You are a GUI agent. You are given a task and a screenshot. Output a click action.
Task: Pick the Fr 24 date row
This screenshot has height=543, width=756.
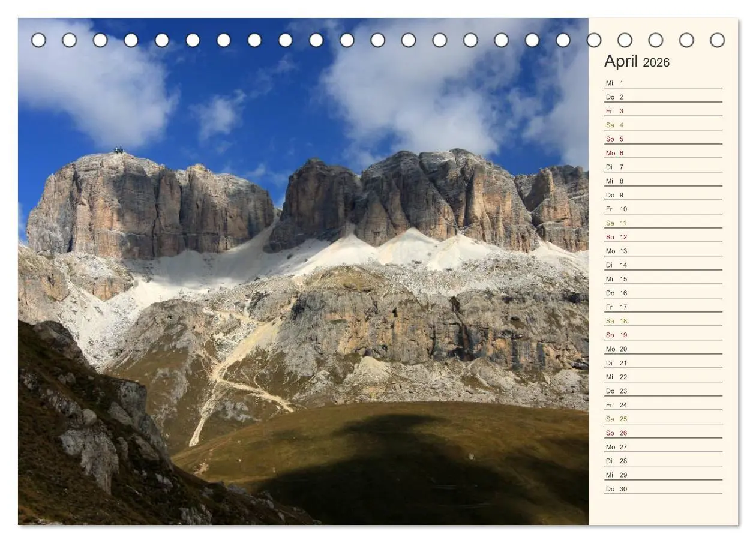point(663,405)
